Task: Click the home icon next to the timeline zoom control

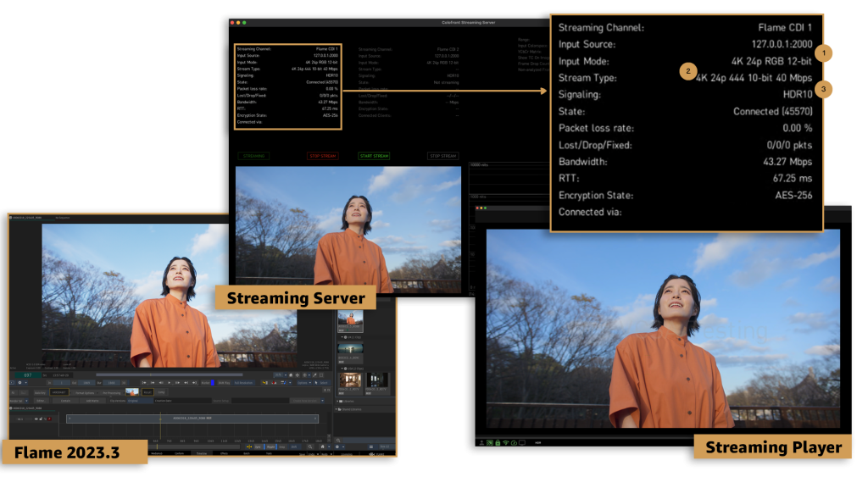Action: 324,446
